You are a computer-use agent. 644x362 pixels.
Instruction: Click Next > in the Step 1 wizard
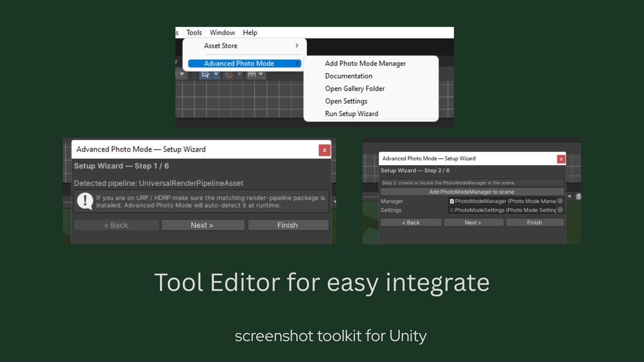203,225
